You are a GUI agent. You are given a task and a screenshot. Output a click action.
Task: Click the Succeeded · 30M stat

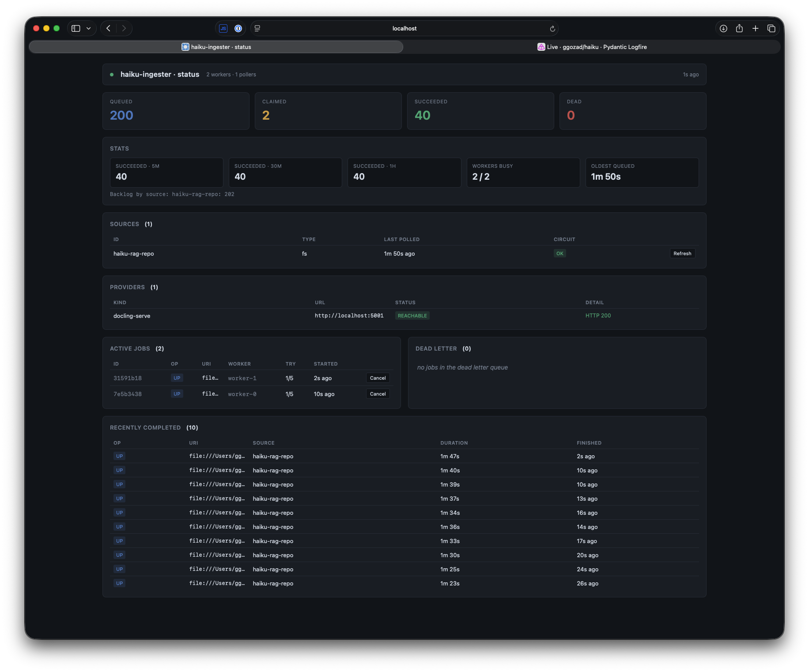point(285,173)
